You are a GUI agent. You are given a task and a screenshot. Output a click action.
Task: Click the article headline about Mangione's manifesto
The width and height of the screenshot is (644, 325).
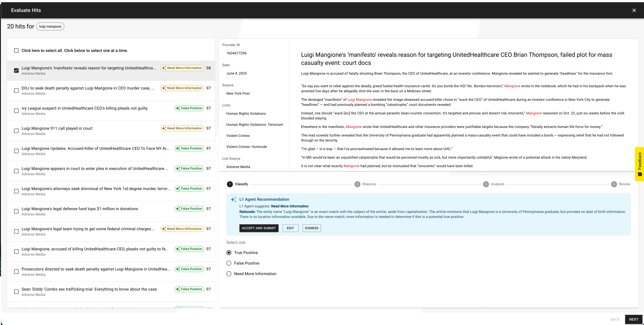point(456,59)
